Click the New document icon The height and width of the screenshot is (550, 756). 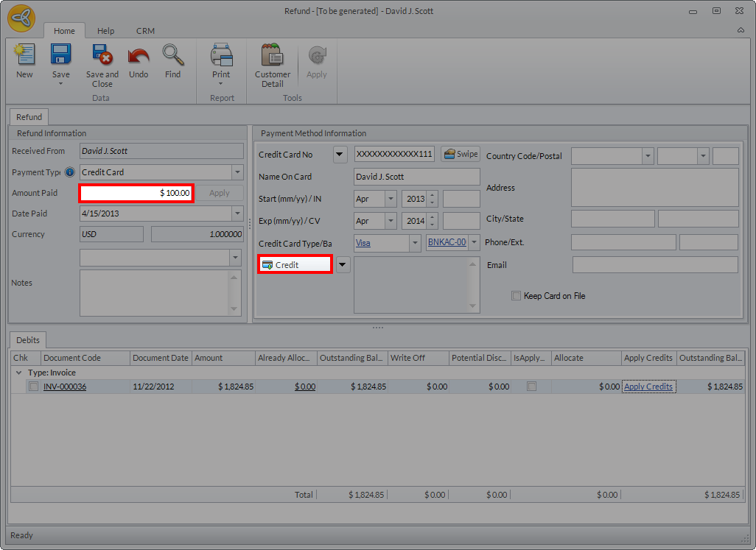click(24, 57)
